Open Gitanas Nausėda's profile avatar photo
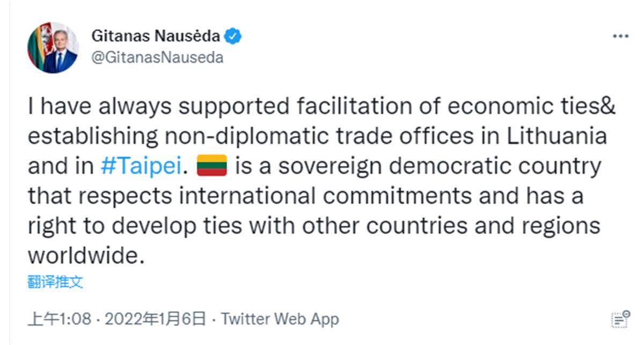 pyautogui.click(x=53, y=48)
